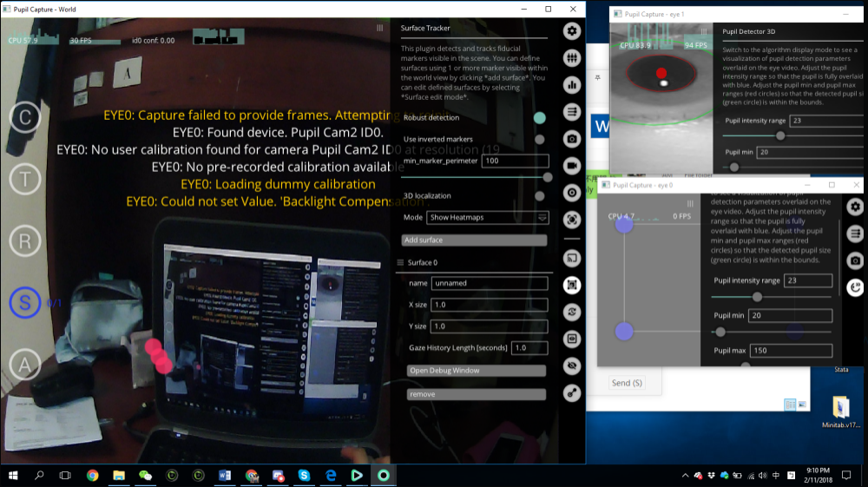Open Task View on taskbar

(x=65, y=476)
